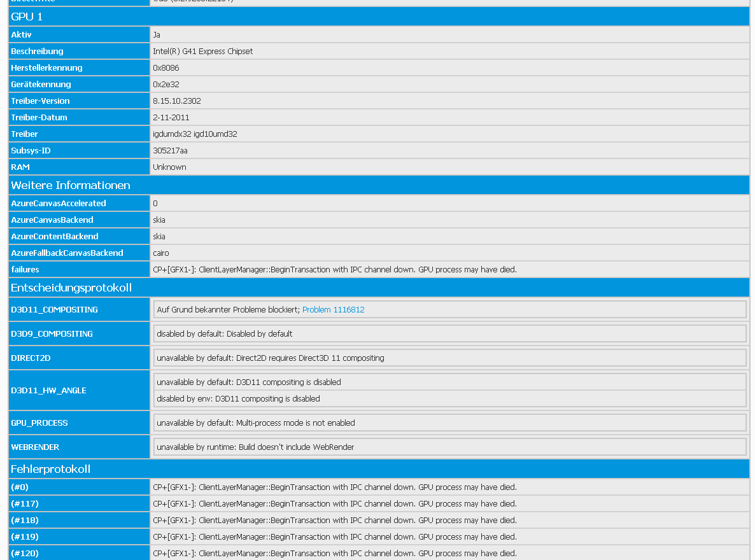Select driver version 8.15.10.2302
The image size is (755, 560).
coord(177,101)
